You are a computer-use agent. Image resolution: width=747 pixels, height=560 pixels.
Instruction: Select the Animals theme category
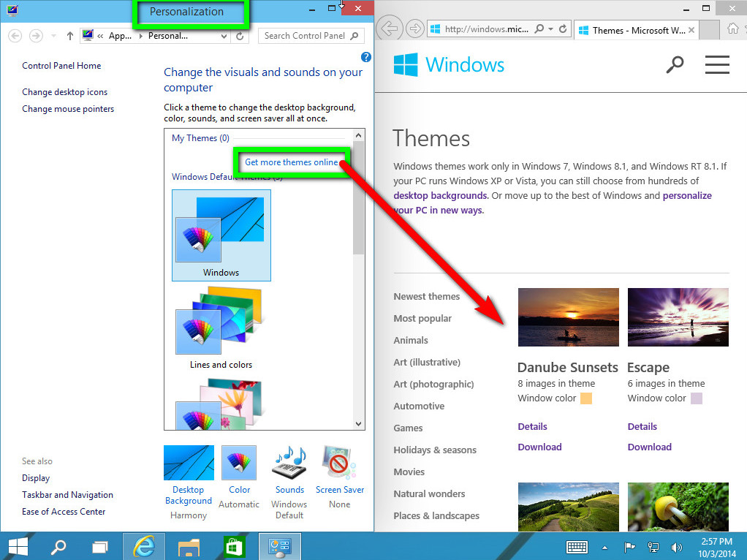(x=411, y=340)
